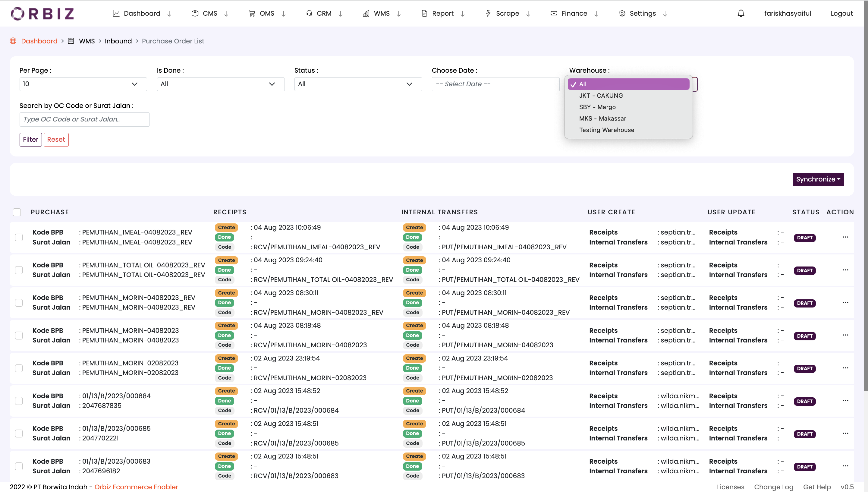Open the Get Help footer link

(817, 487)
